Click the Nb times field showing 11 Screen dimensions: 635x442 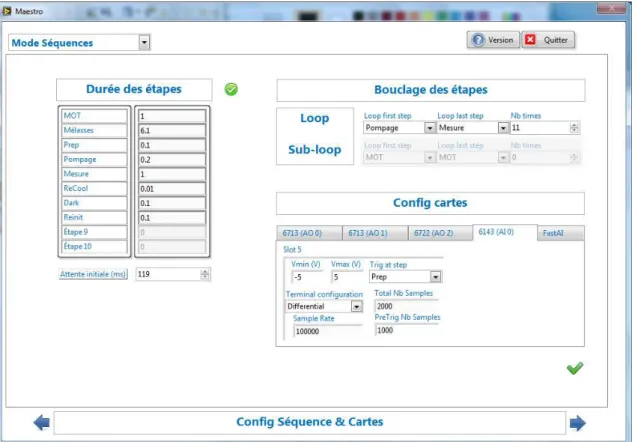pos(540,128)
